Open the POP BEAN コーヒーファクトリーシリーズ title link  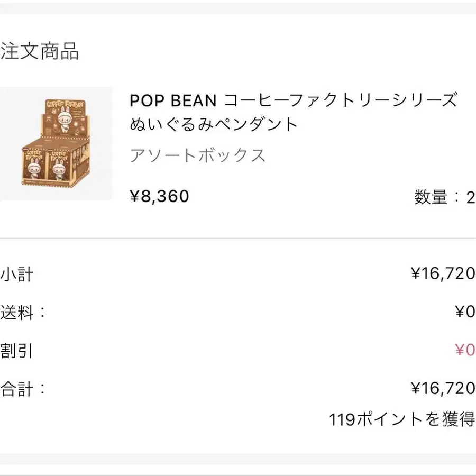[294, 100]
